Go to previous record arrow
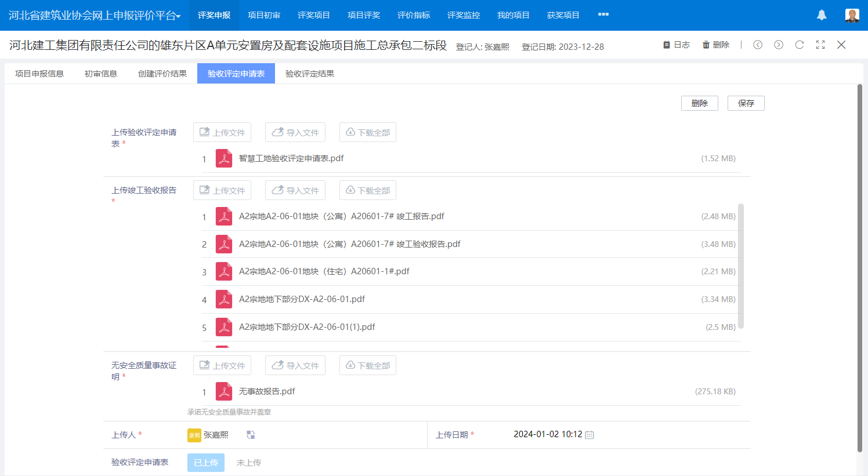The image size is (868, 476). [x=758, y=45]
